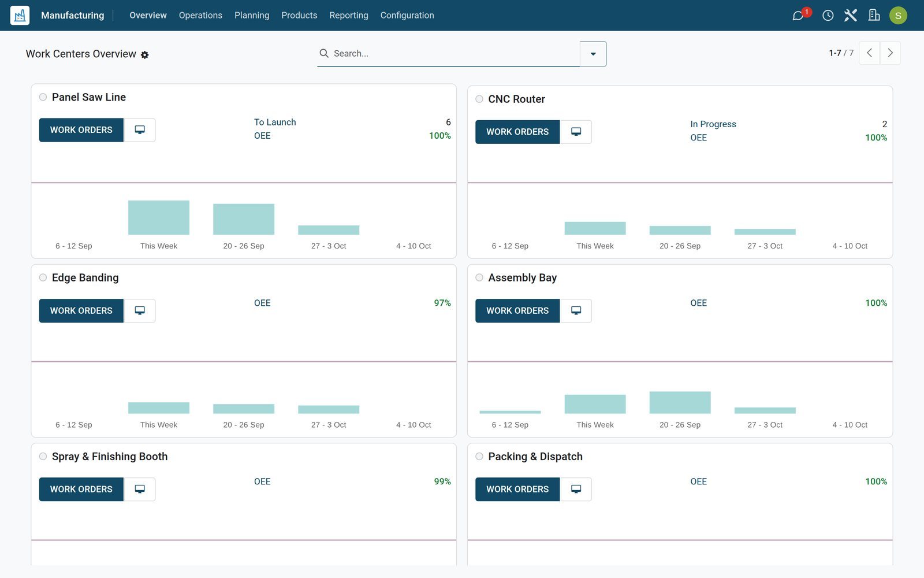Open Spray & Finishing Booth tablet view icon
This screenshot has height=578, width=924.
coord(140,490)
